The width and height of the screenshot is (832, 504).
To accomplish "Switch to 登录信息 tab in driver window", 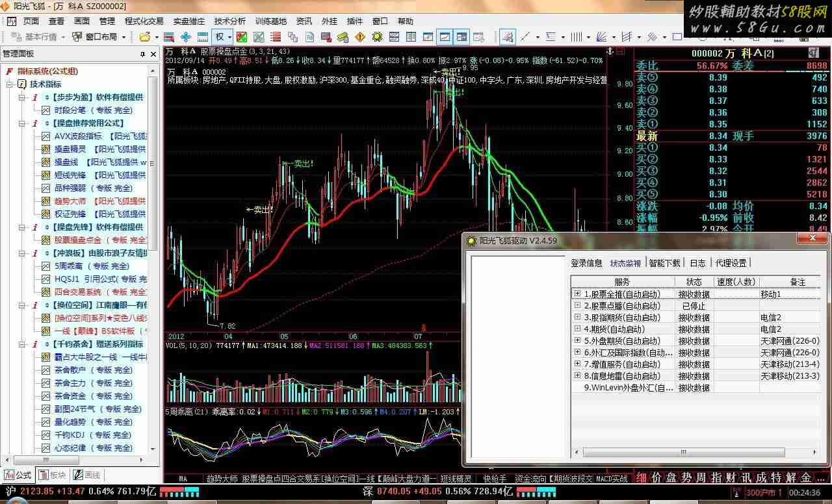I will click(586, 263).
